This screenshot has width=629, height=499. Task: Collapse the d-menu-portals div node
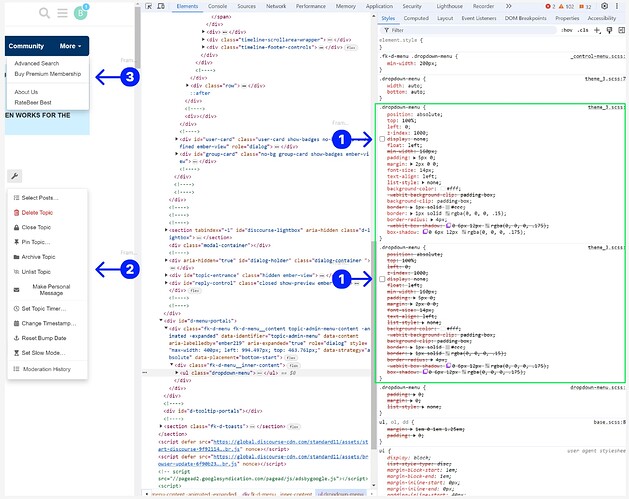(x=161, y=320)
